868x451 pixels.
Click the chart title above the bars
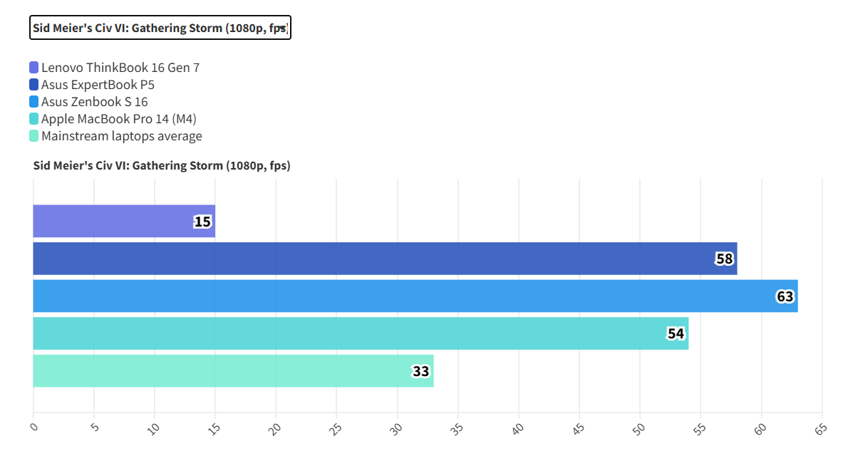coord(162,166)
